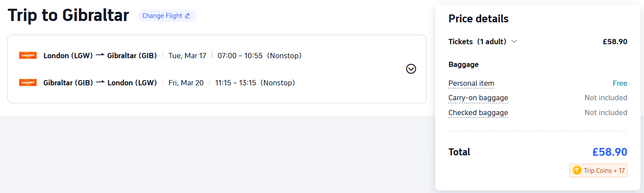Click the Trip Coins gold coin icon
The height and width of the screenshot is (193, 644).
pyautogui.click(x=577, y=170)
